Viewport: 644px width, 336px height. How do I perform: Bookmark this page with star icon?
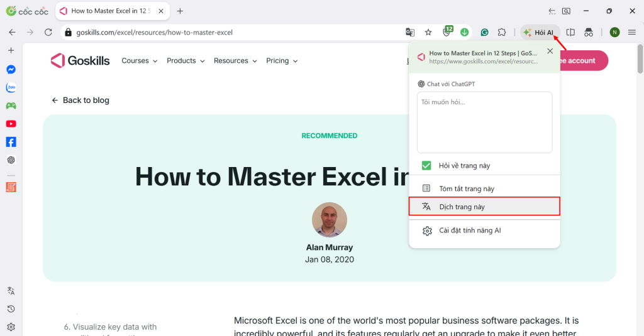click(x=428, y=33)
